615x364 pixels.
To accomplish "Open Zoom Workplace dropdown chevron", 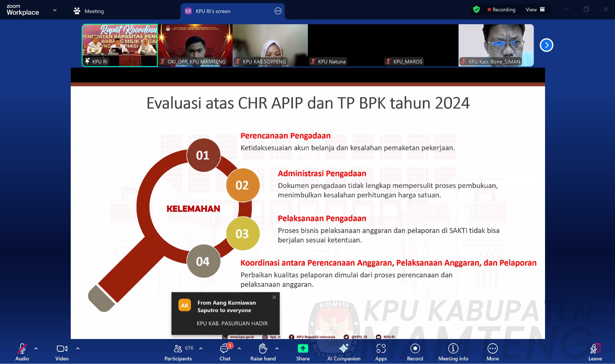I will (x=55, y=10).
